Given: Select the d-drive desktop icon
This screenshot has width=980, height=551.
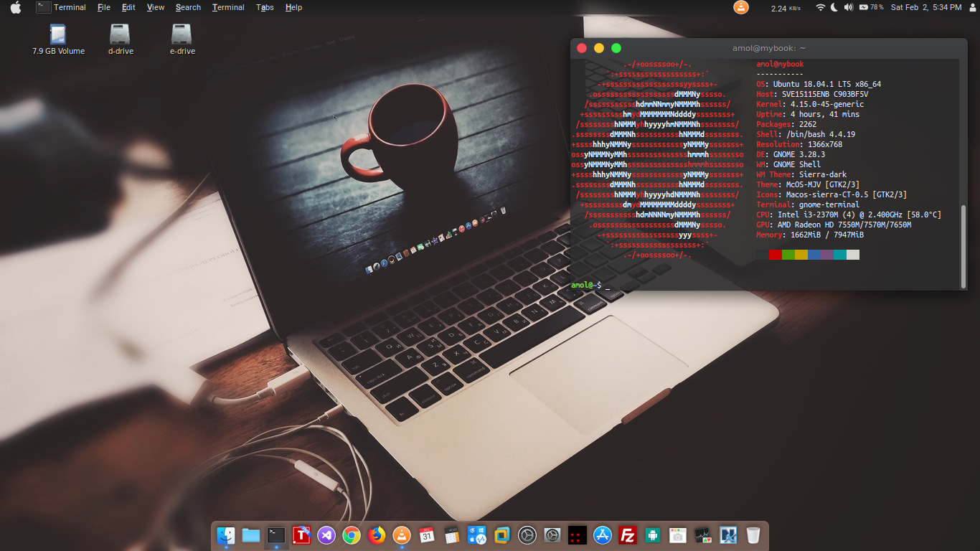Looking at the screenshot, I should pos(121,39).
